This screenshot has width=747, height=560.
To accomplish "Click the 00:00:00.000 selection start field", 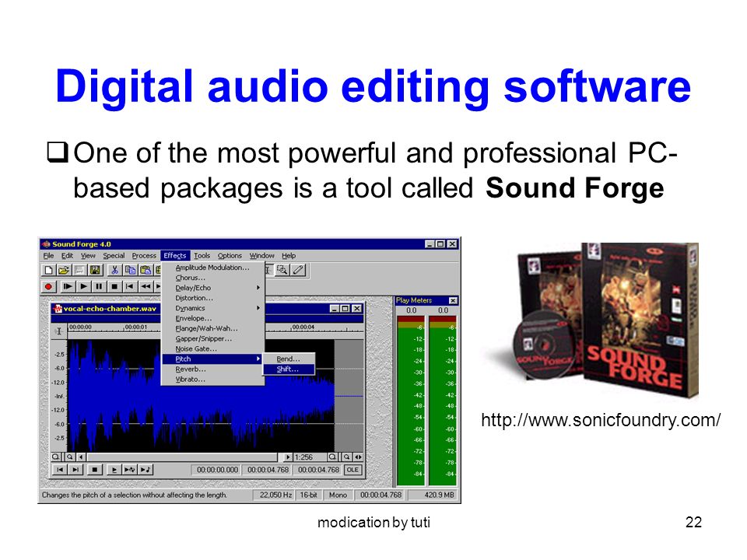I will click(217, 470).
